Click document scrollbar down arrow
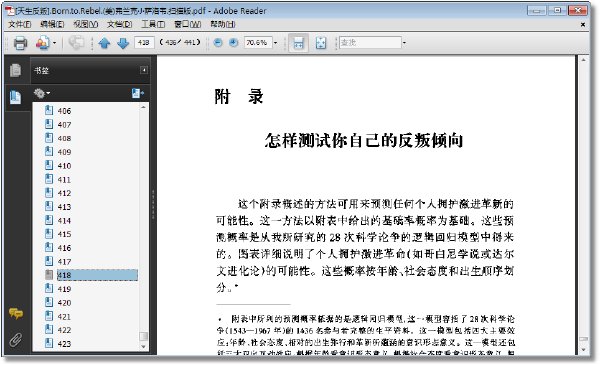This screenshot has width=600, height=366. [x=583, y=350]
